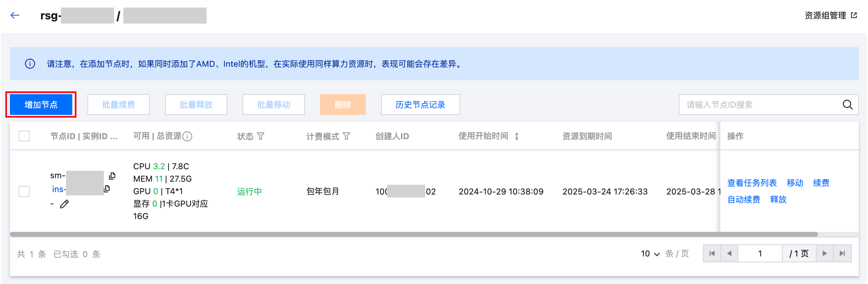
Task: Click the pencil edit icon
Action: (64, 204)
